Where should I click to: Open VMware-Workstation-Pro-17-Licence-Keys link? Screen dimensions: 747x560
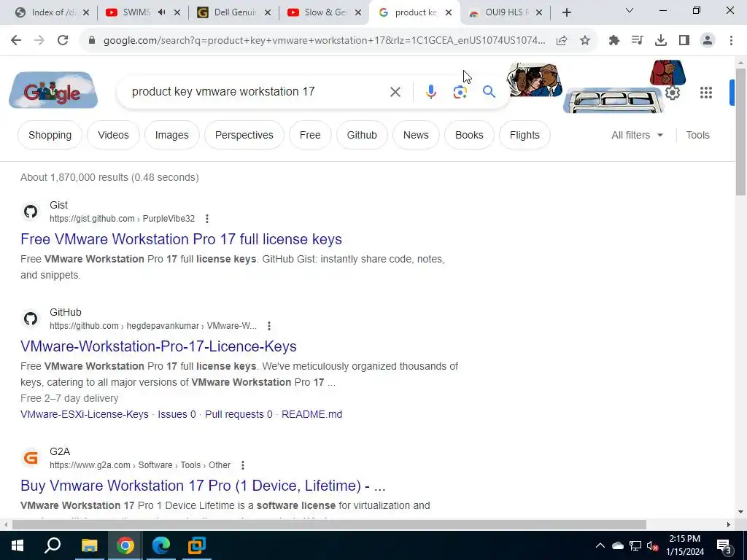coord(158,346)
